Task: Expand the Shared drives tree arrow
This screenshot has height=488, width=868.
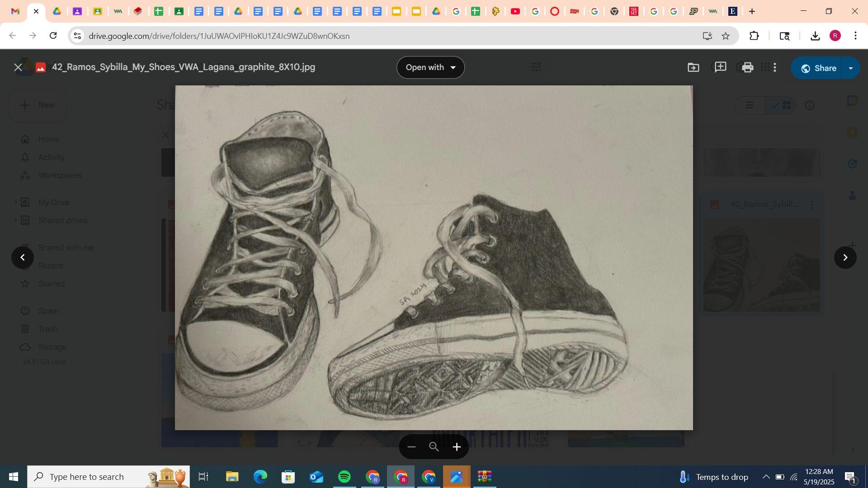Action: [x=16, y=221]
